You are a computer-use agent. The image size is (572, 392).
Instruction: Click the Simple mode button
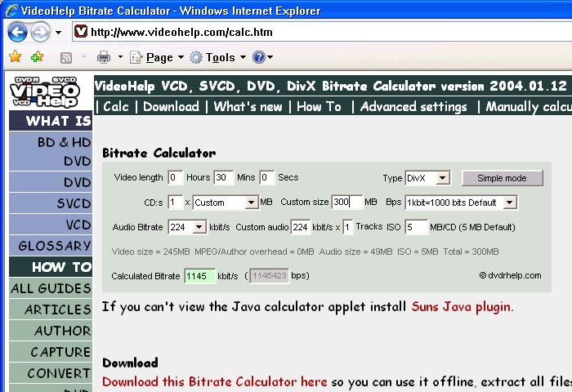(502, 178)
